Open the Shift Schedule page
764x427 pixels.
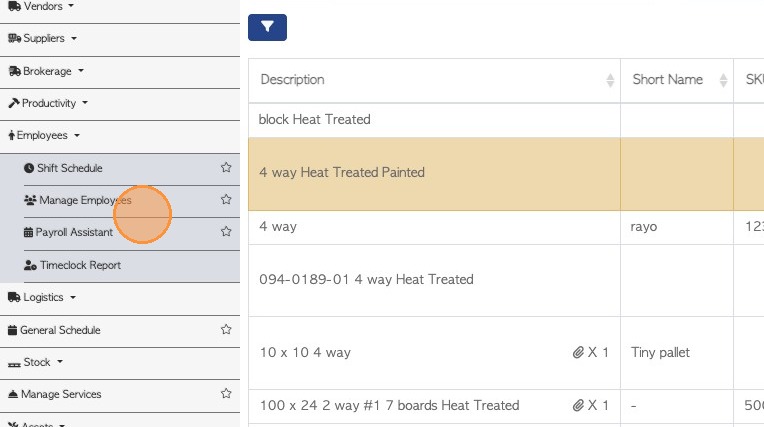click(69, 168)
